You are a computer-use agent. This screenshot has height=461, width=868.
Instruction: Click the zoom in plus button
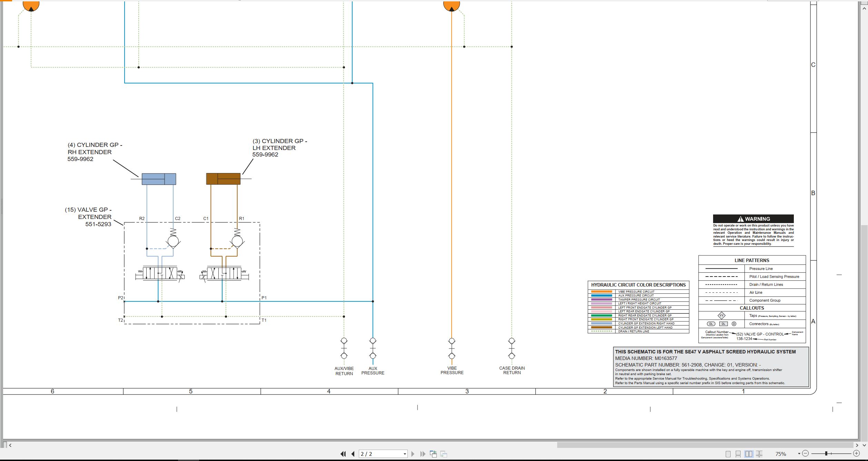pyautogui.click(x=856, y=453)
